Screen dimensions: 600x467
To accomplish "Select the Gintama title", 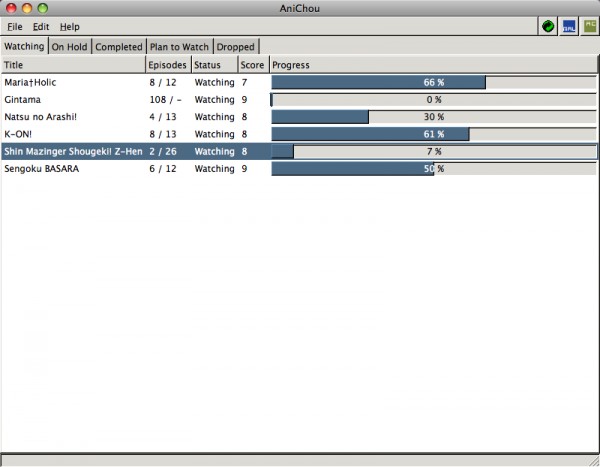I will (23, 100).
